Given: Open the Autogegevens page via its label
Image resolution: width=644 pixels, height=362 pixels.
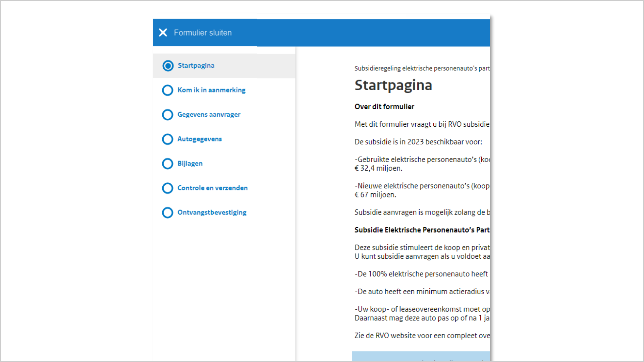Looking at the screenshot, I should (x=200, y=139).
